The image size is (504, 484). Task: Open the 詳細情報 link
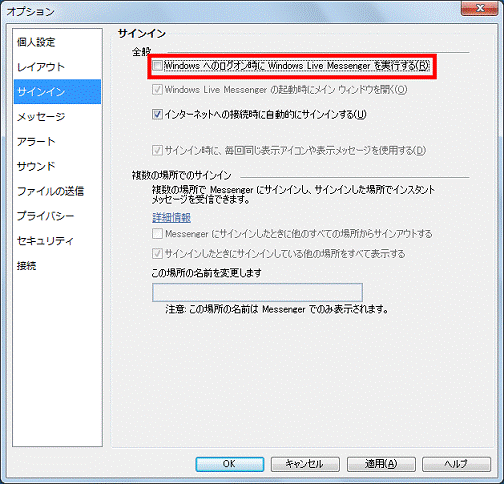tap(171, 217)
